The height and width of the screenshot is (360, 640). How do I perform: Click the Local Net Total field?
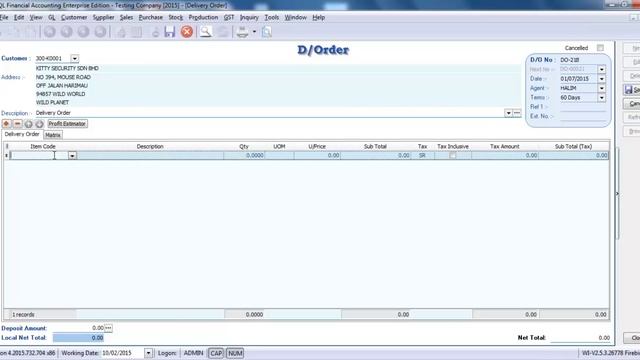click(78, 338)
